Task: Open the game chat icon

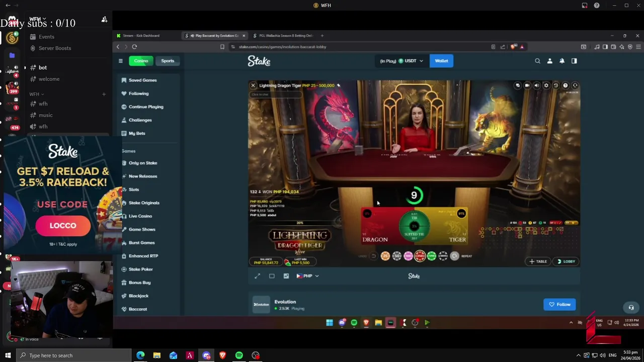Action: click(x=517, y=85)
